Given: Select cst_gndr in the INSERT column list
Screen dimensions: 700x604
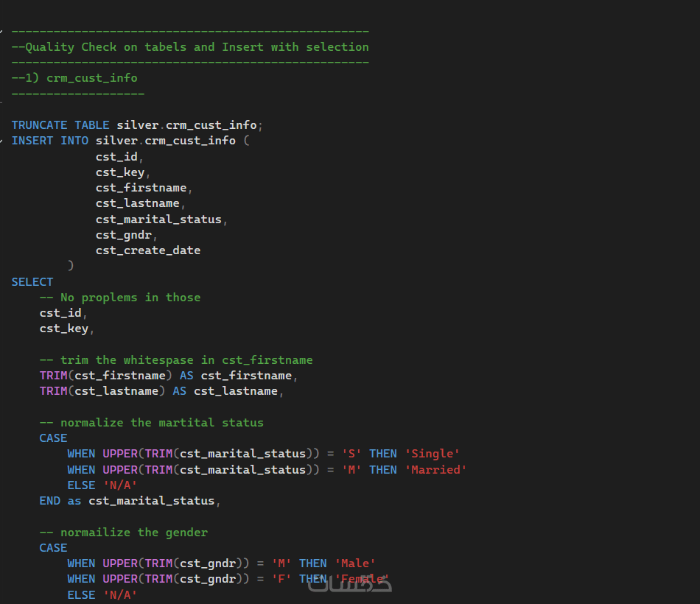Looking at the screenshot, I should (124, 235).
